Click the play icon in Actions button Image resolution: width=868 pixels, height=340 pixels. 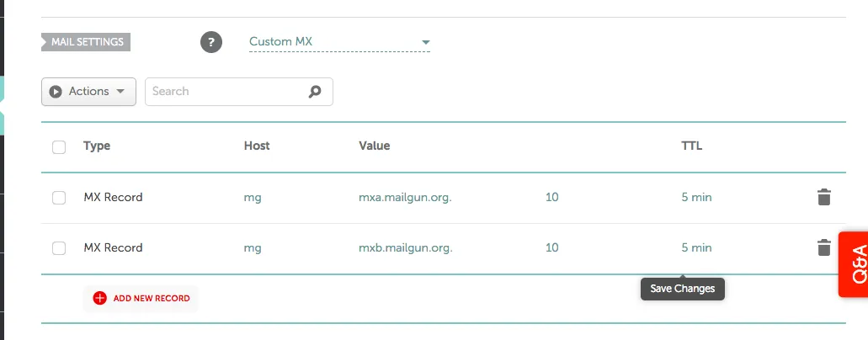(x=56, y=92)
